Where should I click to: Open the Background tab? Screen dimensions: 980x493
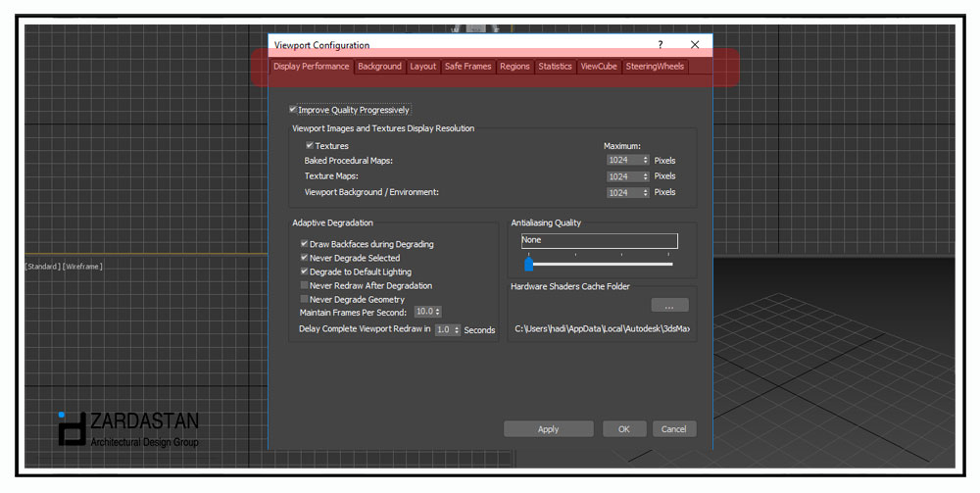[x=379, y=67]
